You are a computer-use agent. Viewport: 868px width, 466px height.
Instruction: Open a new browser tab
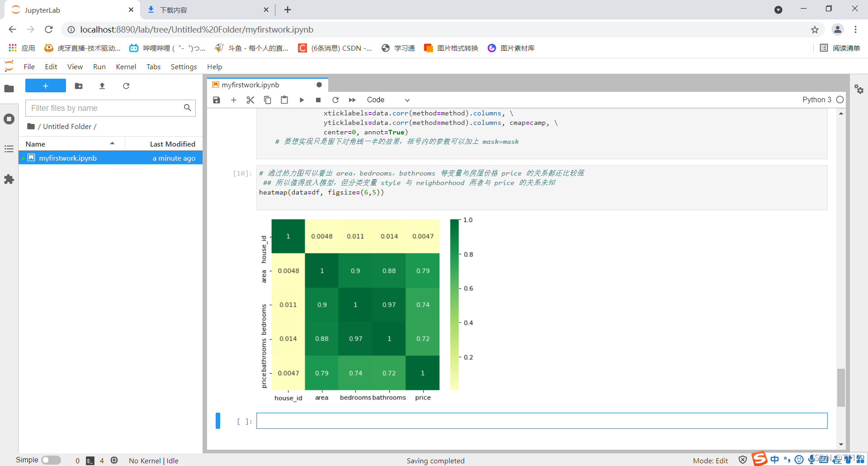tap(288, 10)
